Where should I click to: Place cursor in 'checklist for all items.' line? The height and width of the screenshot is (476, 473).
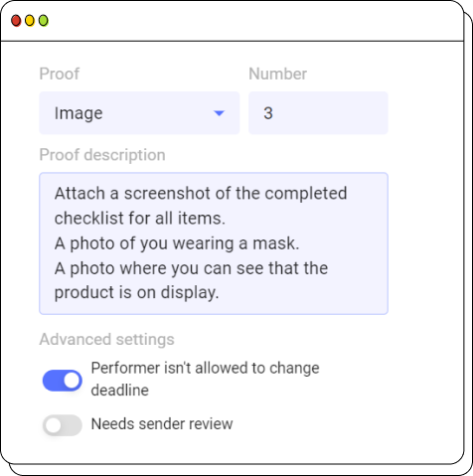click(x=140, y=219)
